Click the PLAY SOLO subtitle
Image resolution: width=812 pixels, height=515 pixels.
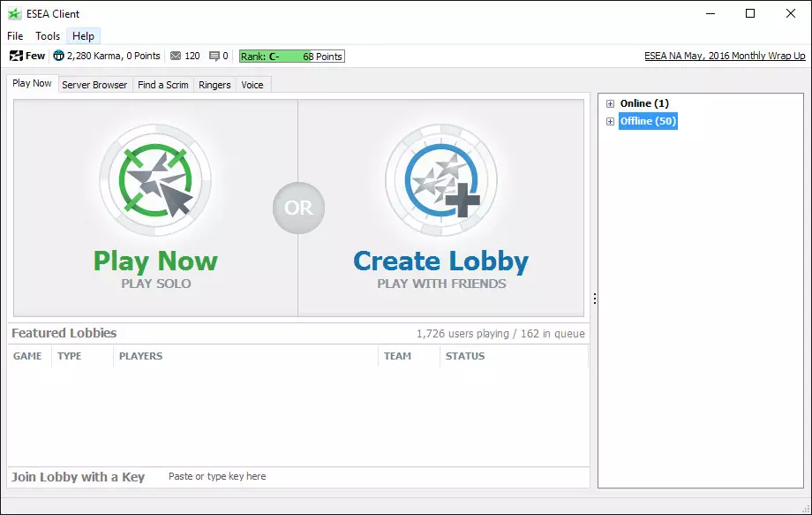(x=156, y=284)
